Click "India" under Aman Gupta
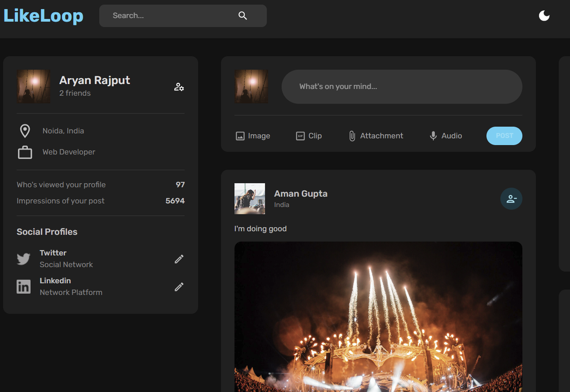570x392 pixels. coord(282,205)
